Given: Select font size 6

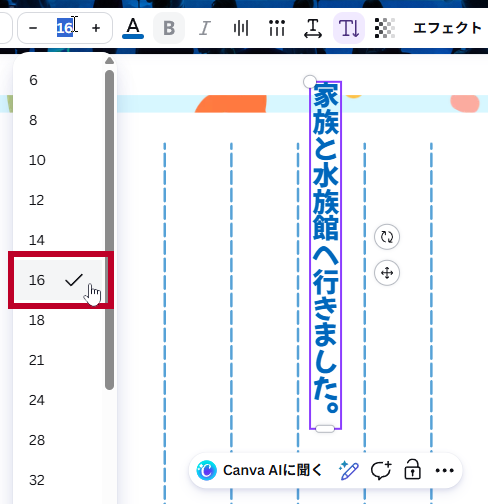Looking at the screenshot, I should point(59,80).
